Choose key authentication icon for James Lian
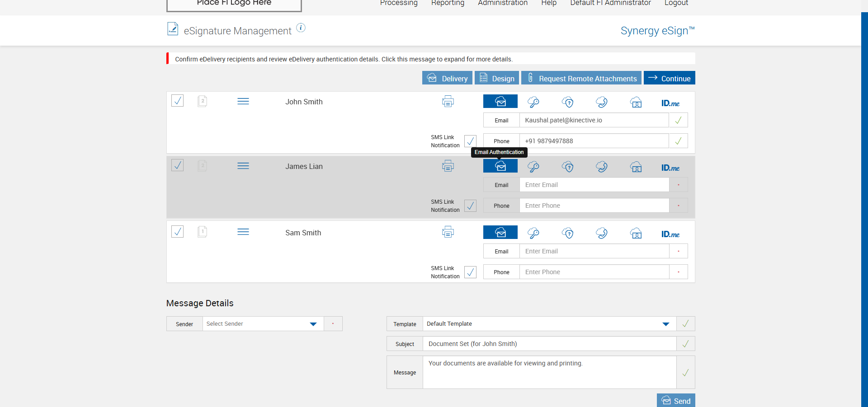Viewport: 868px width, 407px height. pyautogui.click(x=533, y=167)
